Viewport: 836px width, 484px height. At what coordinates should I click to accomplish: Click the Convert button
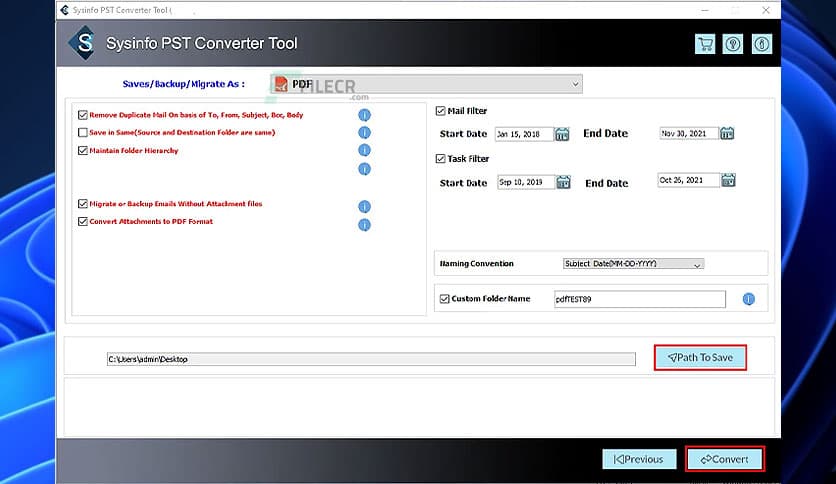click(725, 459)
